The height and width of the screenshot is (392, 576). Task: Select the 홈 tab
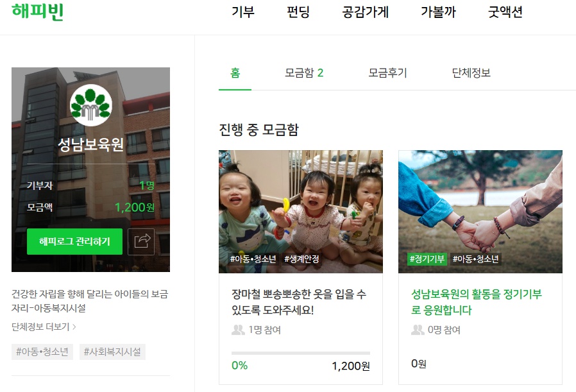(x=235, y=72)
